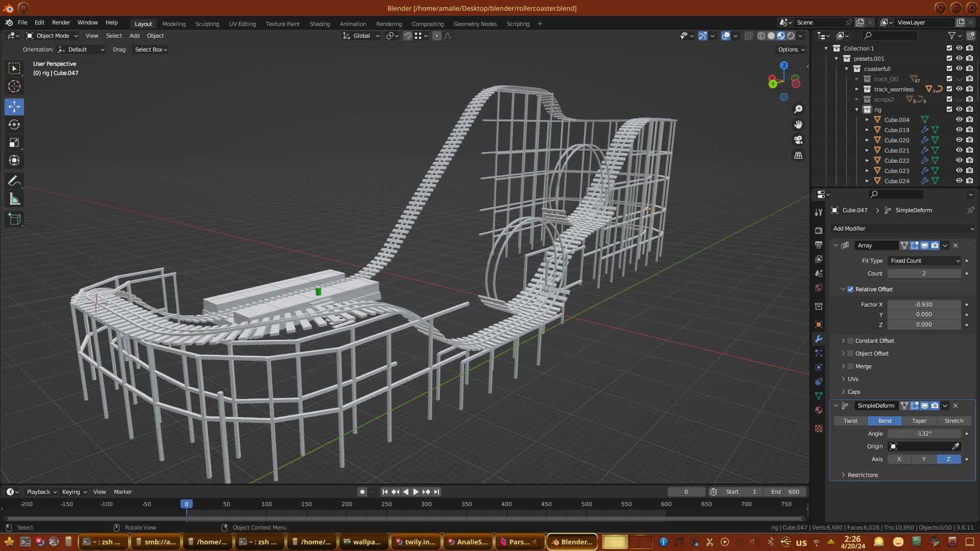This screenshot has width=980, height=551.
Task: Open the Render menu
Action: [x=61, y=22]
